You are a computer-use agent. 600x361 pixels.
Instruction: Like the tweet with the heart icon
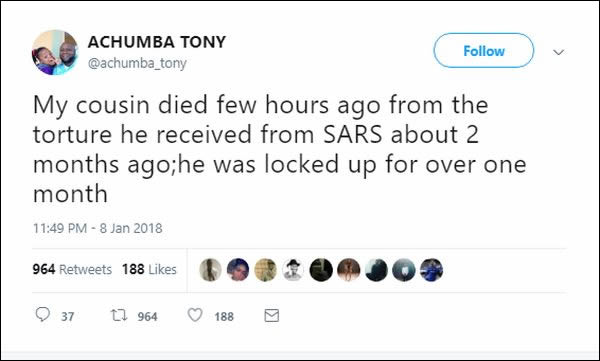coord(195,315)
